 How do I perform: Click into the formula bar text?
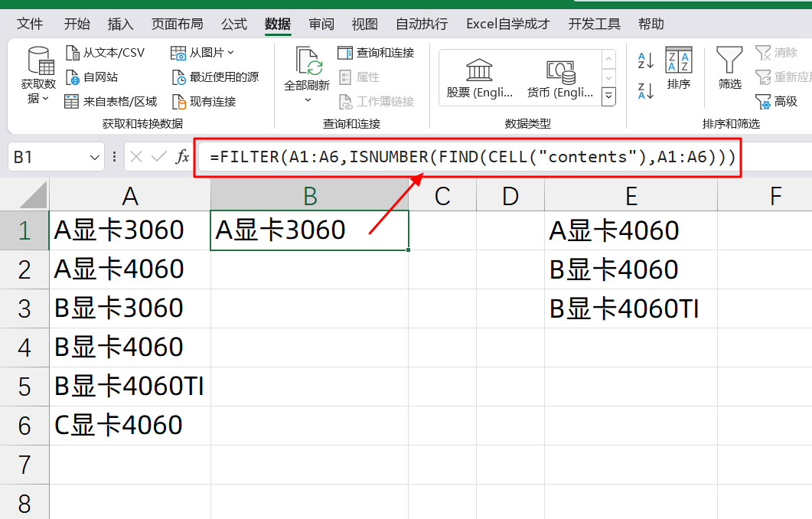[x=473, y=157]
